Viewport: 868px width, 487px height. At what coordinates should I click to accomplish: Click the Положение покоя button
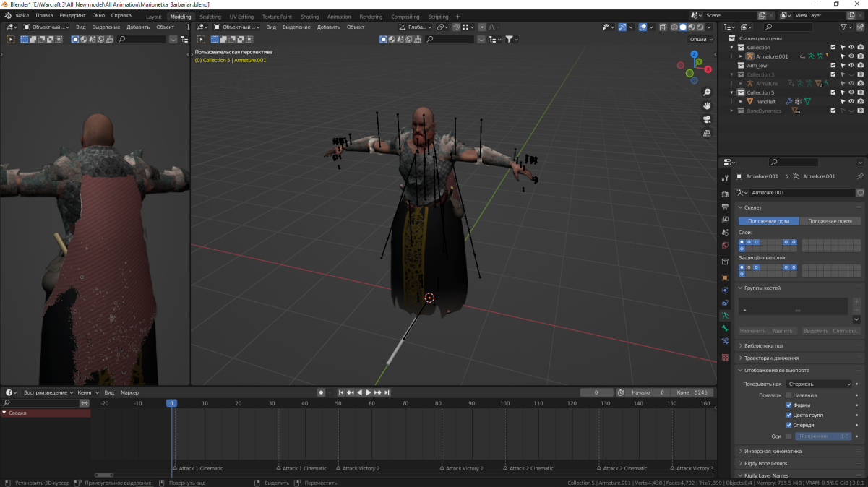830,221
